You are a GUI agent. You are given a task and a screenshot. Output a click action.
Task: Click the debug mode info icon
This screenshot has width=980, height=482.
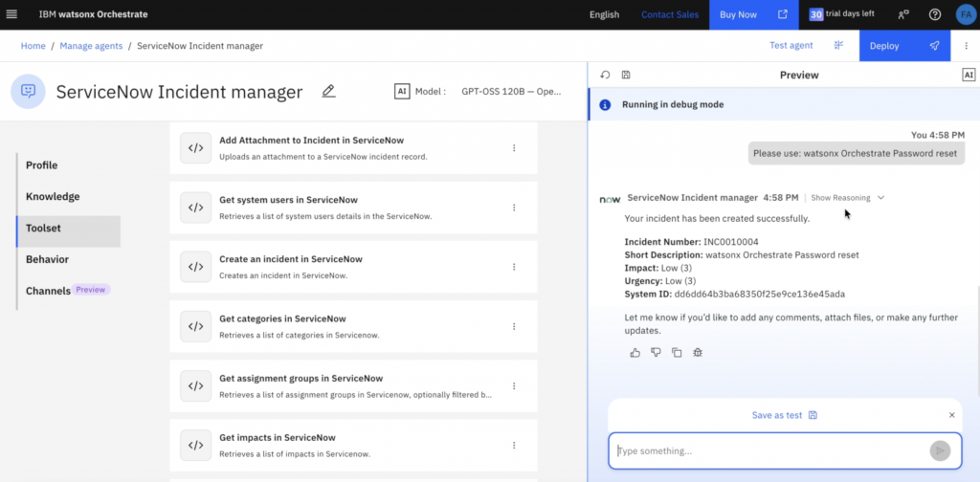(605, 105)
